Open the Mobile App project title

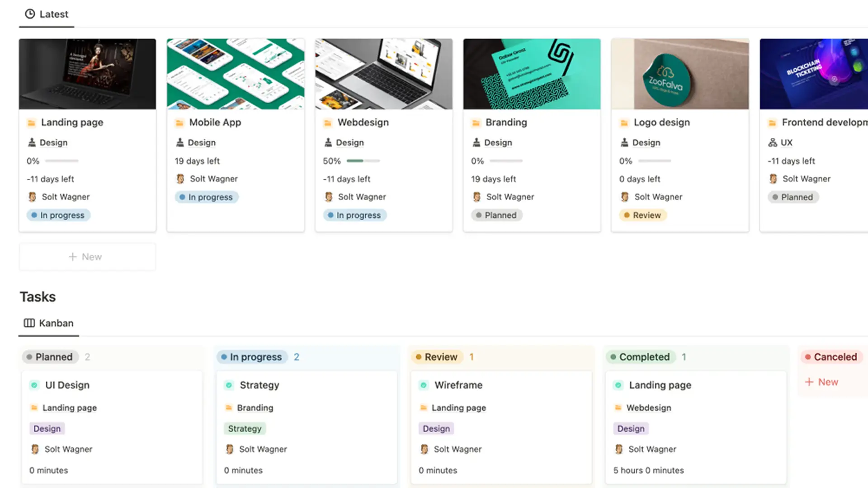coord(215,122)
